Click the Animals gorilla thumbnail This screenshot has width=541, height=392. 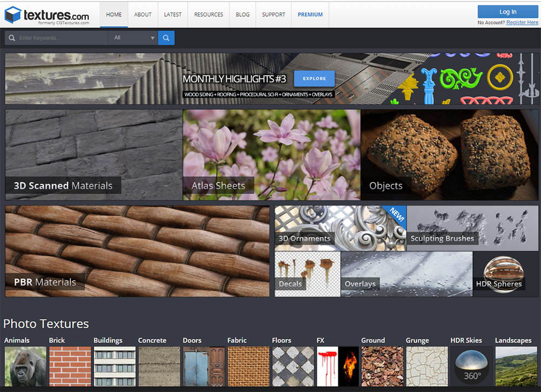tap(25, 366)
